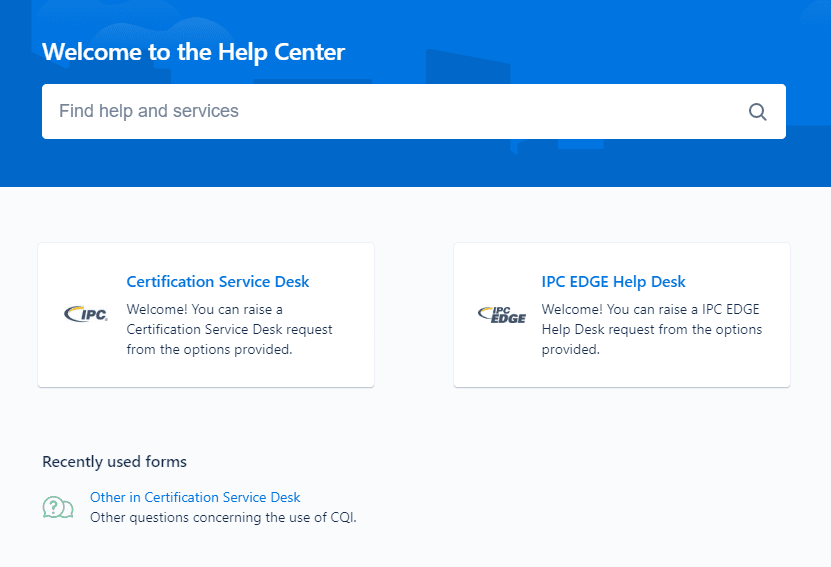Click the IPC logo in Certification card
Viewport: 831px width, 567px height.
(85, 315)
